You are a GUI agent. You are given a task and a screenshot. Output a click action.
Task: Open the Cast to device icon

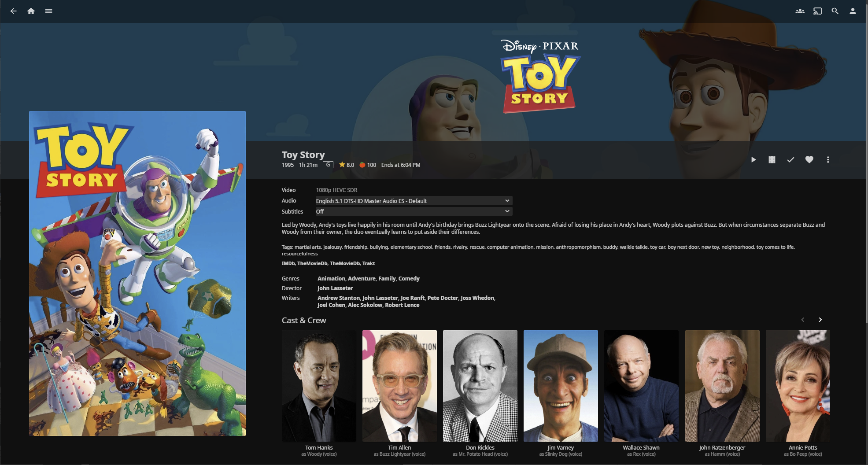click(x=817, y=11)
